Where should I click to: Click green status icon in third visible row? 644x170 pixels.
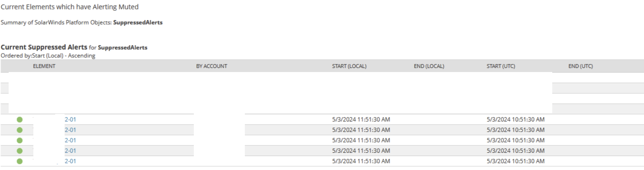(19, 140)
